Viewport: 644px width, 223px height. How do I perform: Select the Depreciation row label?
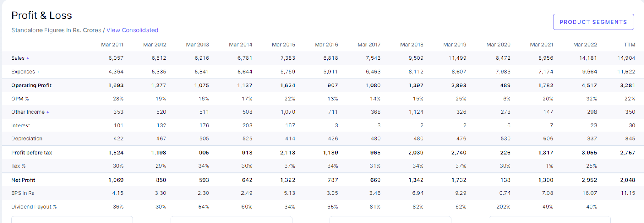pos(27,139)
